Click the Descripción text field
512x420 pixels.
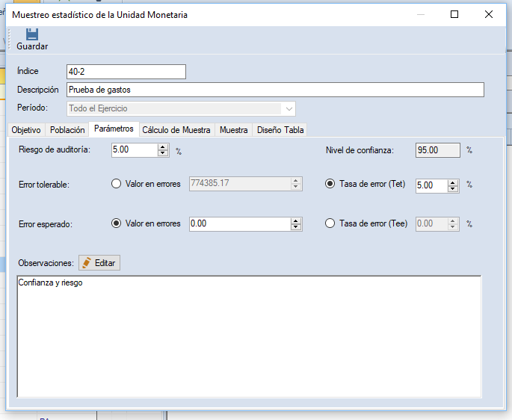(274, 90)
